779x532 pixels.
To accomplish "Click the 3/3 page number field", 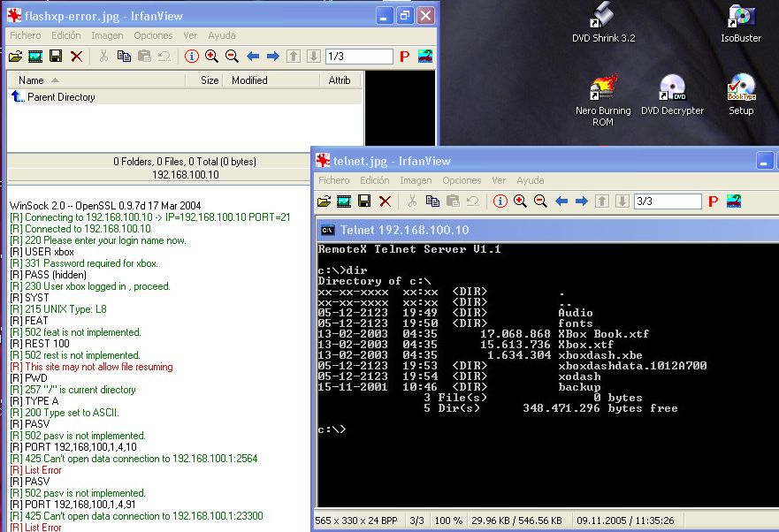I will click(x=667, y=201).
